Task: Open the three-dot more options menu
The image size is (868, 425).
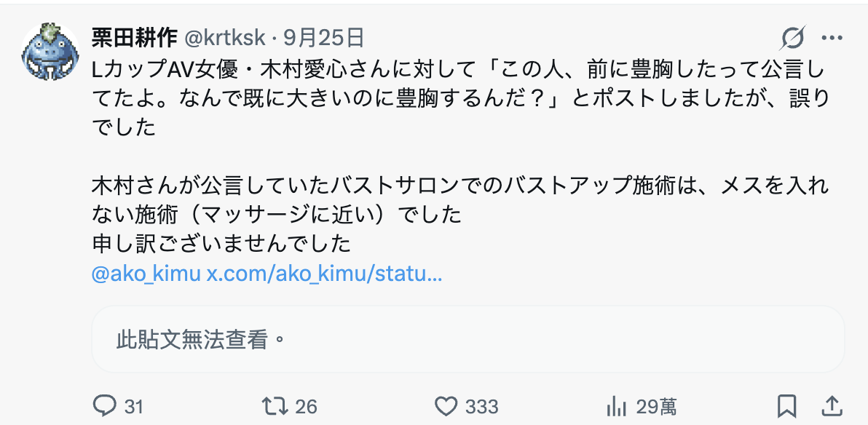Action: pyautogui.click(x=832, y=38)
